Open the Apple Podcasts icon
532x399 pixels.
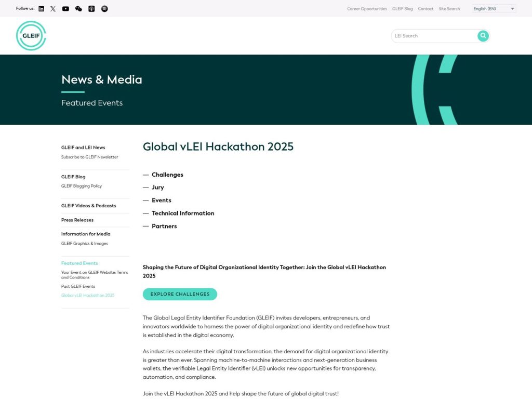(91, 8)
